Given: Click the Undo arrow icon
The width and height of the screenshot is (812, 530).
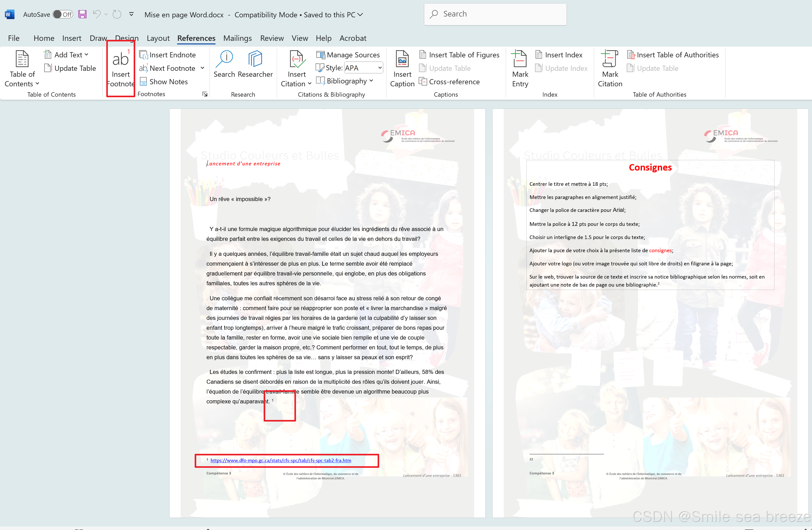Looking at the screenshot, I should [x=97, y=14].
